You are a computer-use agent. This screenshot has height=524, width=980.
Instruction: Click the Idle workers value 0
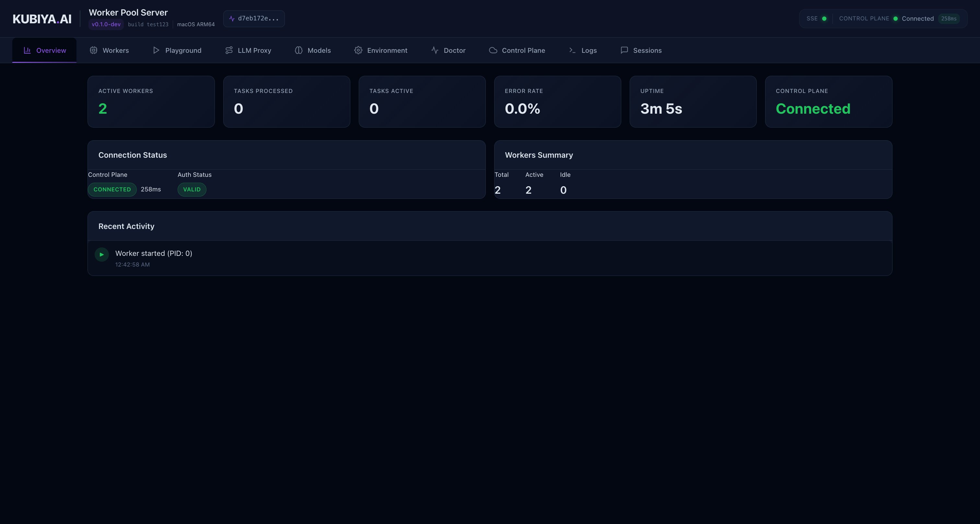tap(564, 190)
